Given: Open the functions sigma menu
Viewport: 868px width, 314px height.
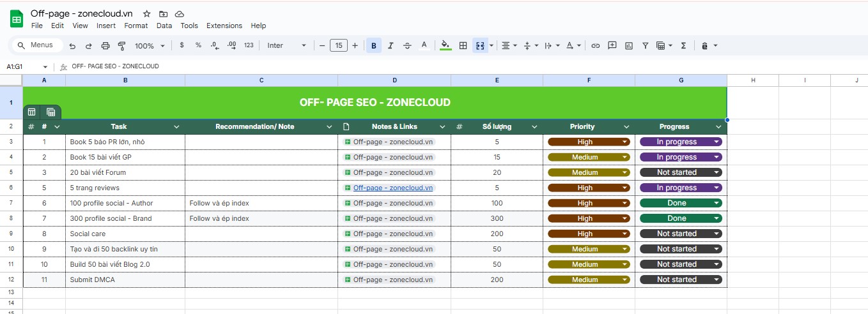Looking at the screenshot, I should pos(683,45).
